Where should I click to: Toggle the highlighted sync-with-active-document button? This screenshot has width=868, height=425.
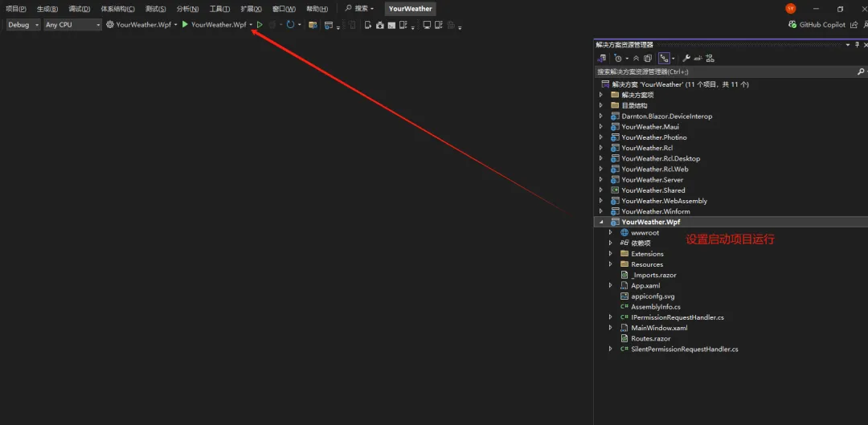pos(665,58)
